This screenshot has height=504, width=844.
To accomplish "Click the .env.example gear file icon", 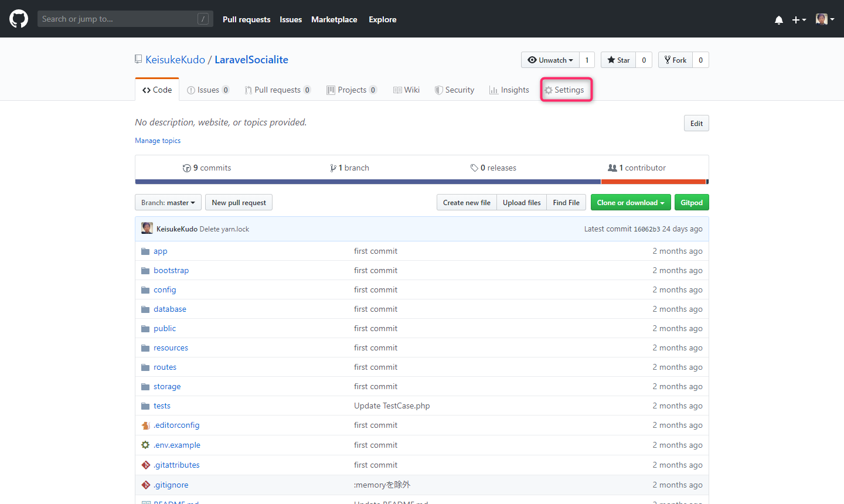I will [145, 445].
